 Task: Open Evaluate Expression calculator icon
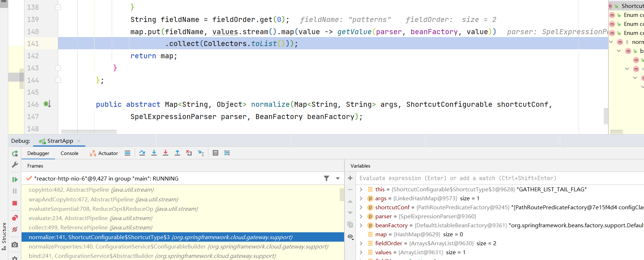216,153
